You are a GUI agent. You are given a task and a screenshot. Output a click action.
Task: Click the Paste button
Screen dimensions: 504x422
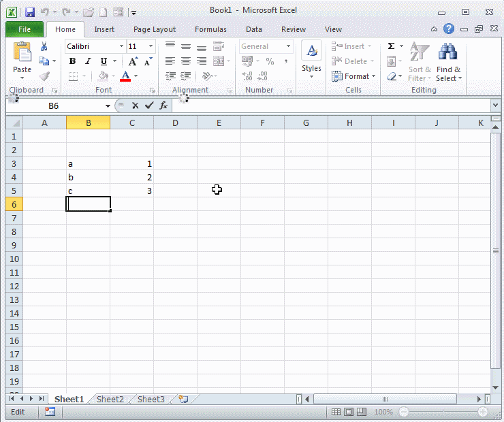click(x=22, y=59)
